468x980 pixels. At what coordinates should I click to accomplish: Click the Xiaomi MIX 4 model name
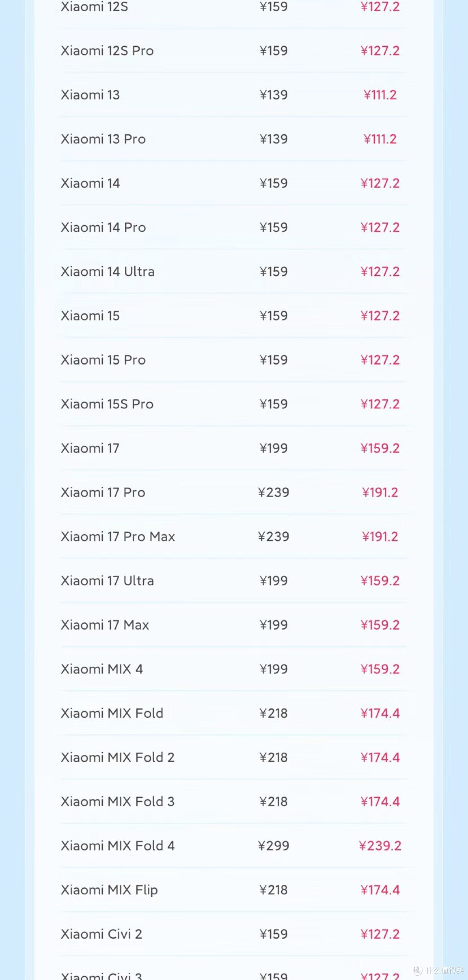click(102, 669)
